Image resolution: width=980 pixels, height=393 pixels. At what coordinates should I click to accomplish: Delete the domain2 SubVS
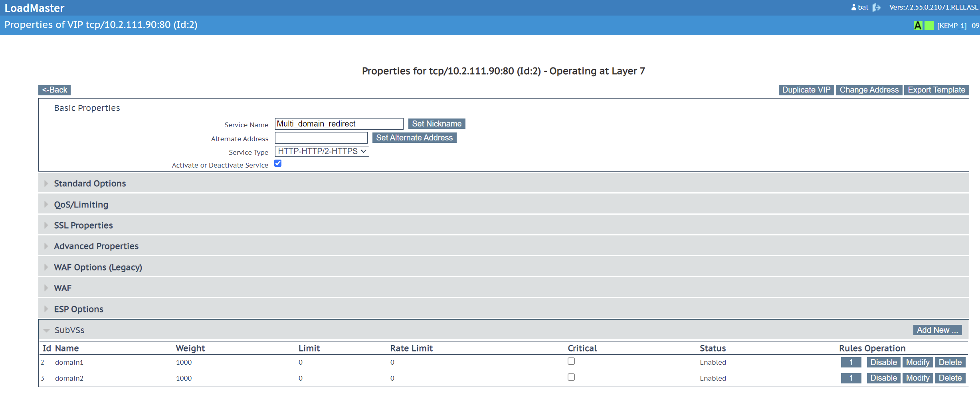tap(950, 378)
